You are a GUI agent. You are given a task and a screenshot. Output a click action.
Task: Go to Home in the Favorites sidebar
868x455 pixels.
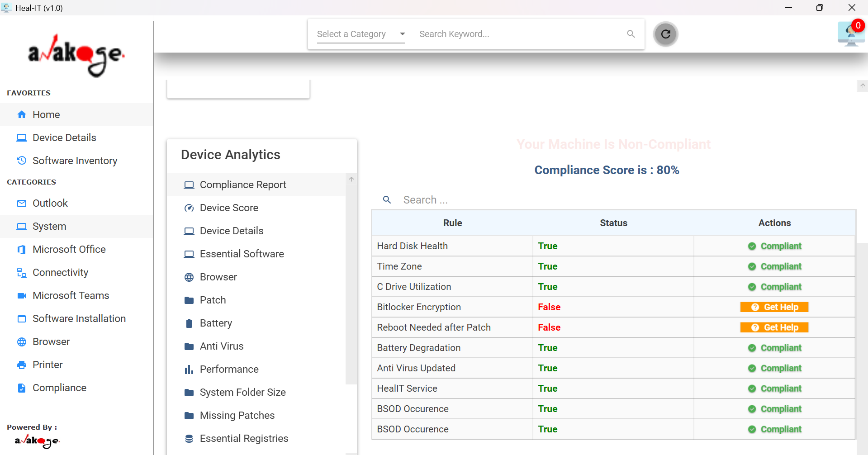(76, 114)
